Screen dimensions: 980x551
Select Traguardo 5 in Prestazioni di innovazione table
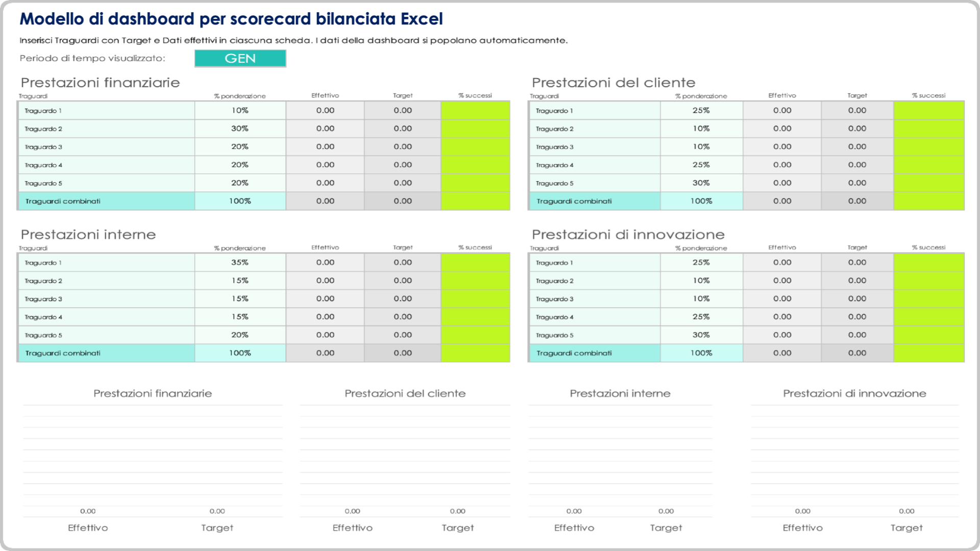point(595,335)
